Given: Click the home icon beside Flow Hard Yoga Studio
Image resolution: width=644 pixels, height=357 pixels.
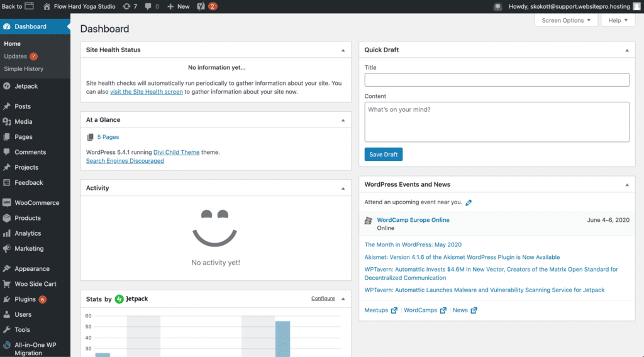Looking at the screenshot, I should (47, 6).
